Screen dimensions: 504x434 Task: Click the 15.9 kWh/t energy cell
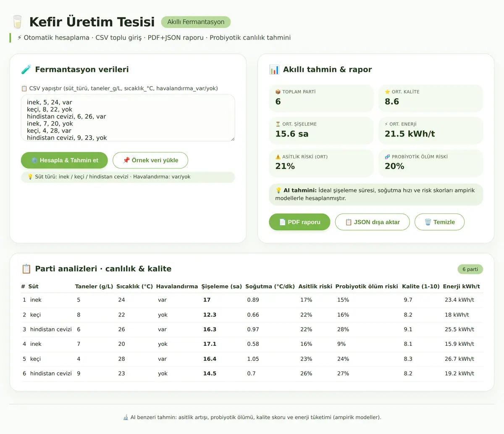point(459,344)
